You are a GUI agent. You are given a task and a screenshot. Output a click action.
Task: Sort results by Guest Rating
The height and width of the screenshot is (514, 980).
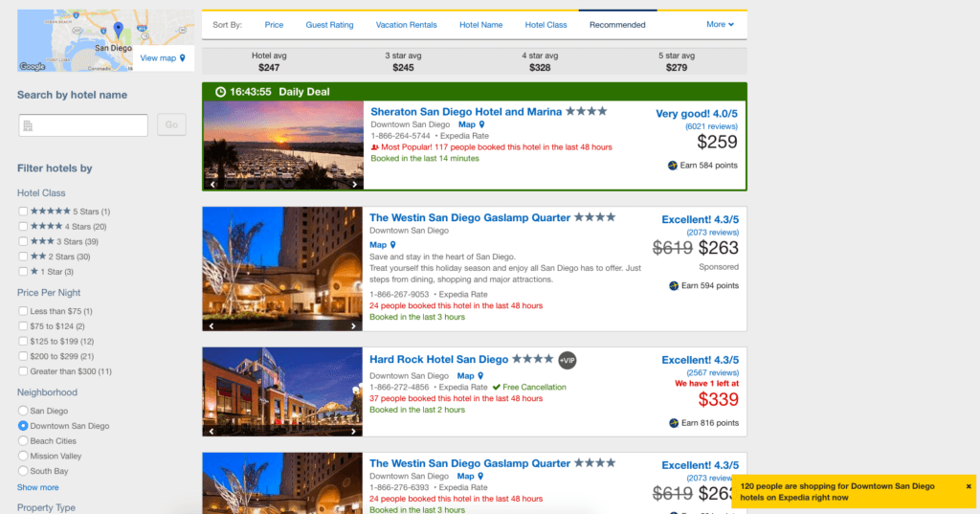tap(329, 25)
